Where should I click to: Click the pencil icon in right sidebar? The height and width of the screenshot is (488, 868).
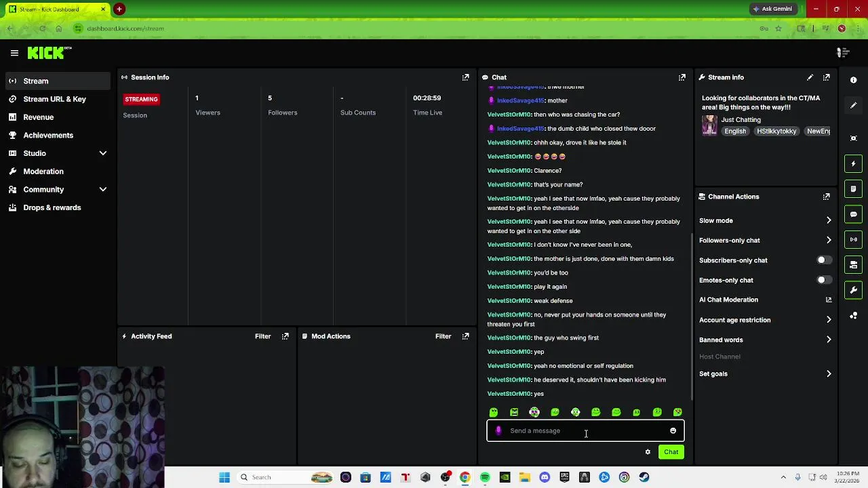[853, 106]
